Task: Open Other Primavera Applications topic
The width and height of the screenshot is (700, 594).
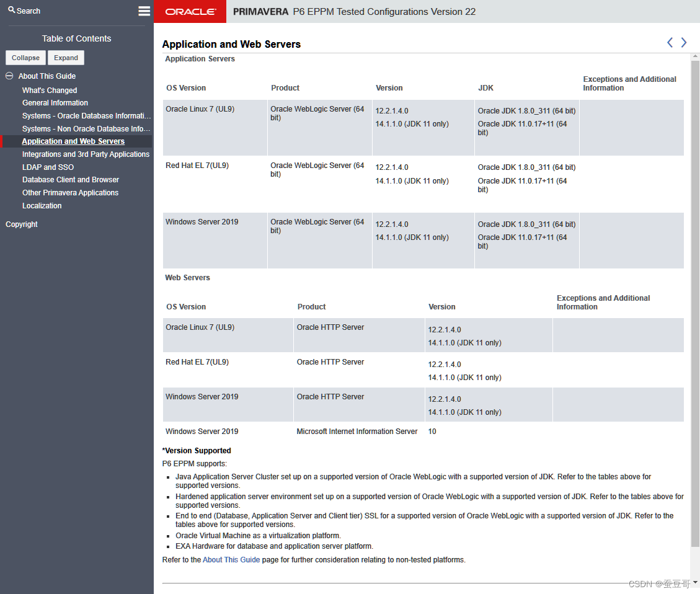Action: [x=70, y=192]
